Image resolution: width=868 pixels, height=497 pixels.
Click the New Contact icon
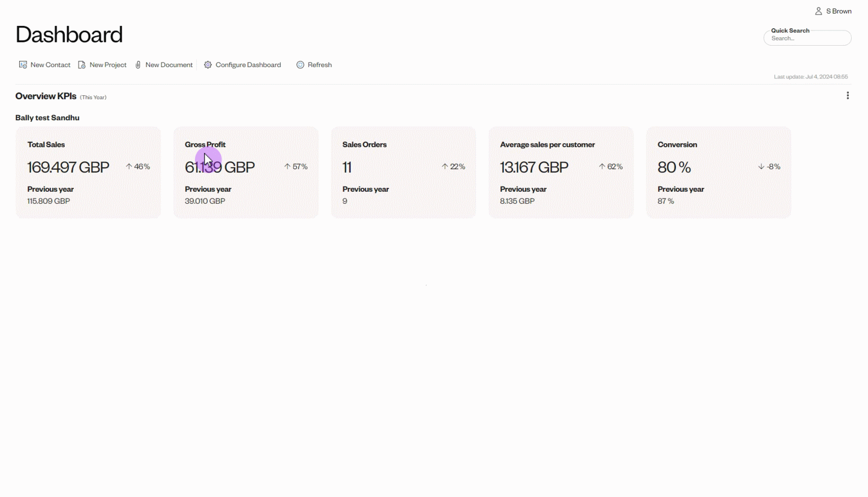coord(23,64)
